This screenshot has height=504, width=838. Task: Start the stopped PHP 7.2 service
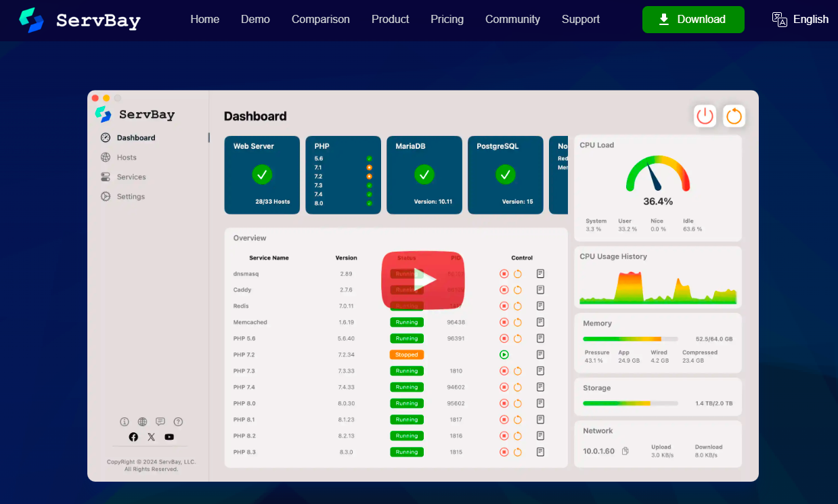pyautogui.click(x=504, y=354)
